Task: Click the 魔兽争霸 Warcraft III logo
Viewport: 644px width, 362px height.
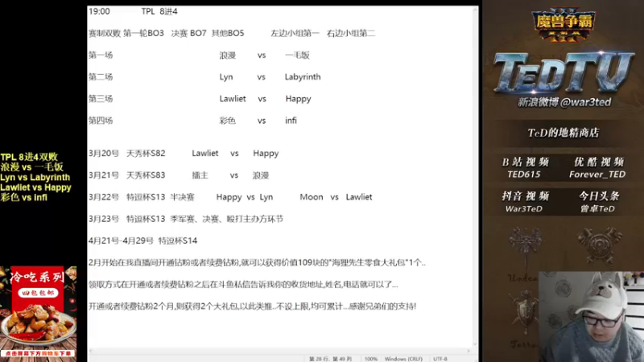Action: point(563,25)
